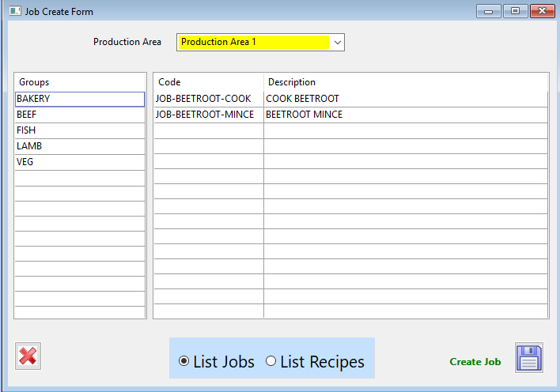Click the Job Create Form window icon
The height and width of the screenshot is (392, 560).
click(15, 11)
